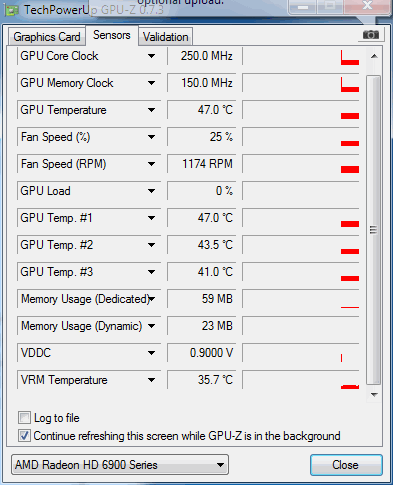
Task: Open the Validation tab
Action: 166,37
